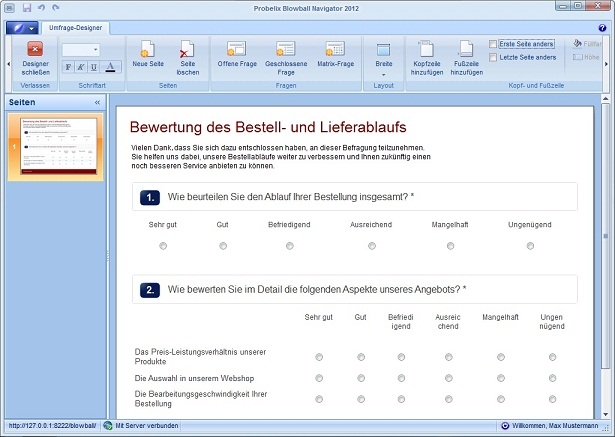The height and width of the screenshot is (437, 615).
Task: Open the main application menu button
Action: coord(20,28)
